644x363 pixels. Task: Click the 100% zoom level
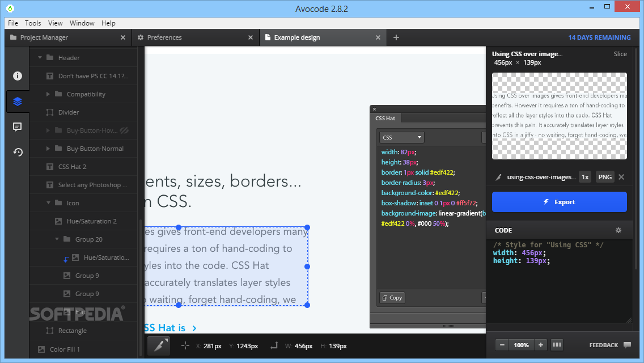tap(521, 345)
